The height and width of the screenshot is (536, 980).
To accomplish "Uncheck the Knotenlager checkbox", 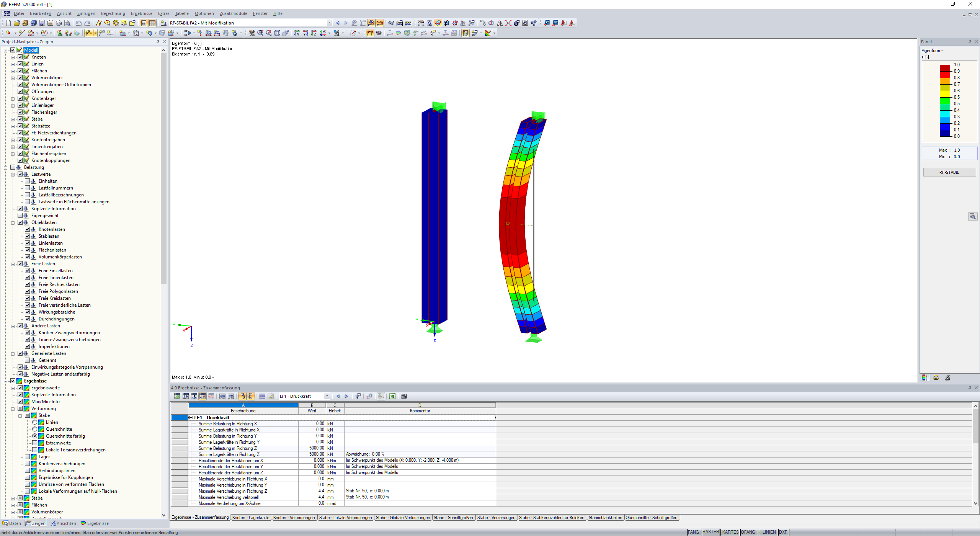I will pyautogui.click(x=20, y=98).
